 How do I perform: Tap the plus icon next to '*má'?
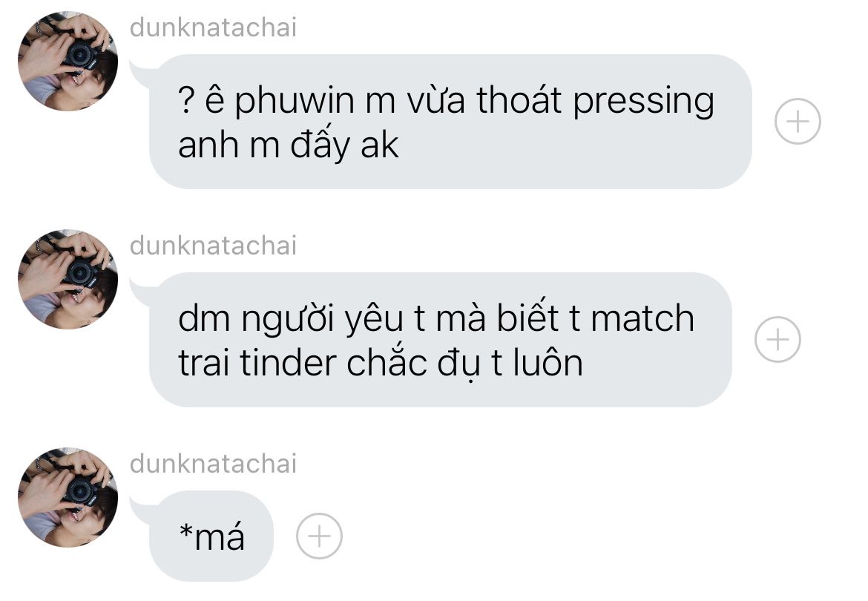[319, 536]
